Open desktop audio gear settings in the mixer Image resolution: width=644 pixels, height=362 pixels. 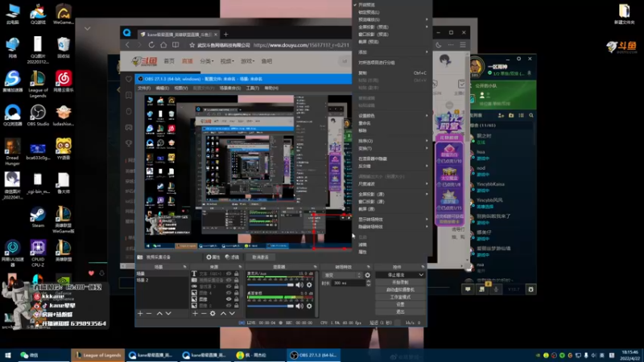coord(309,306)
